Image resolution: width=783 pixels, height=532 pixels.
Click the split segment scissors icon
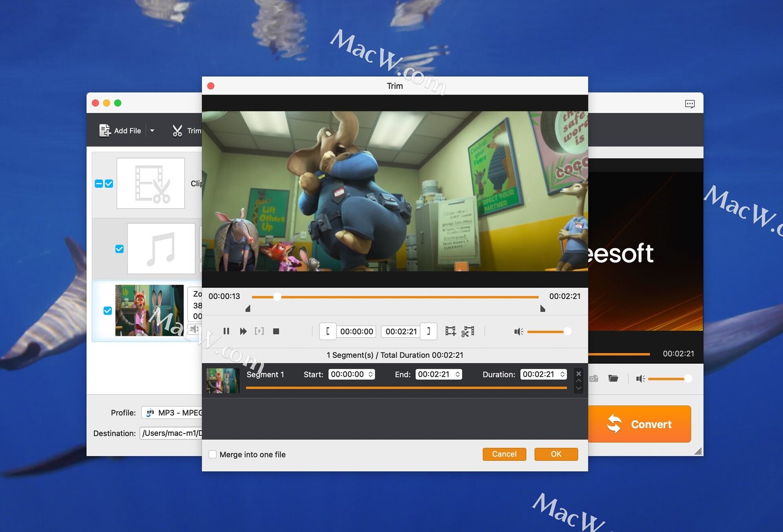pos(468,331)
